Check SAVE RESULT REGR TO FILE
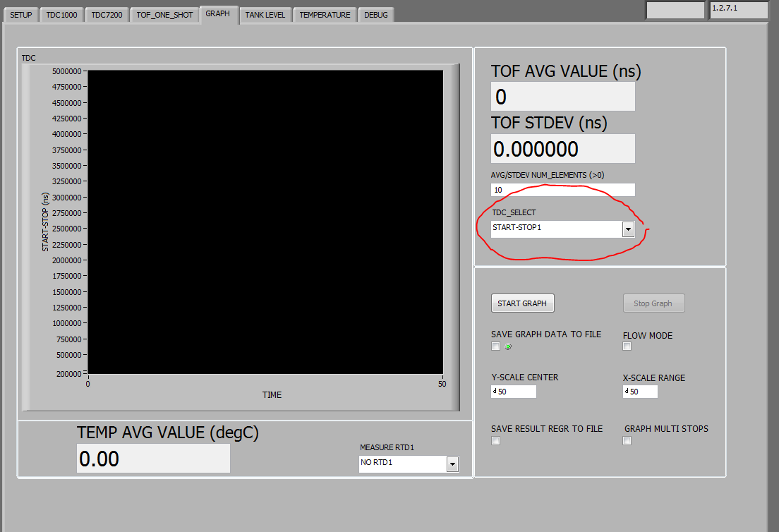 495,440
